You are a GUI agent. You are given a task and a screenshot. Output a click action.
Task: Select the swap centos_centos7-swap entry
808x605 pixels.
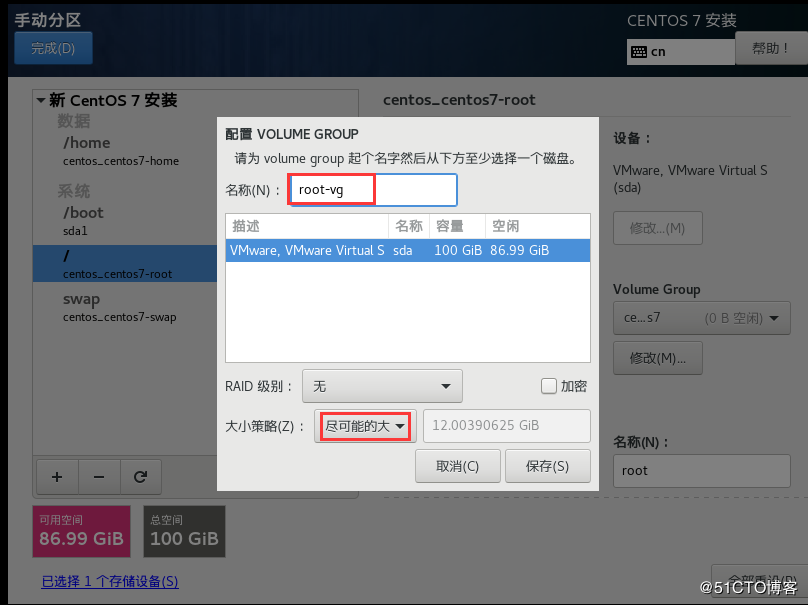coord(125,308)
